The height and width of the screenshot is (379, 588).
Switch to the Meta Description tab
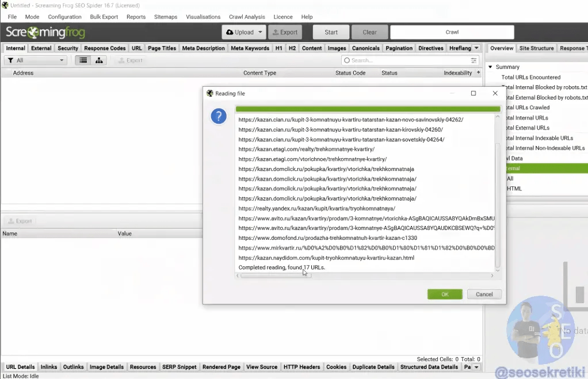click(x=203, y=48)
